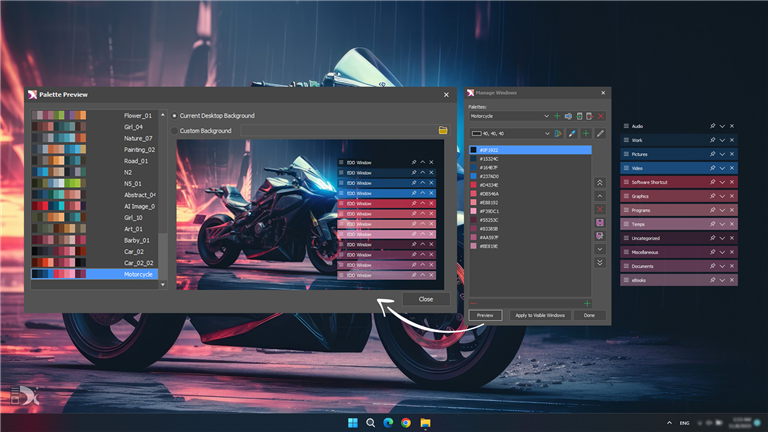Image resolution: width=768 pixels, height=432 pixels.
Task: Expand the Temps window with its chevron
Action: (x=722, y=224)
